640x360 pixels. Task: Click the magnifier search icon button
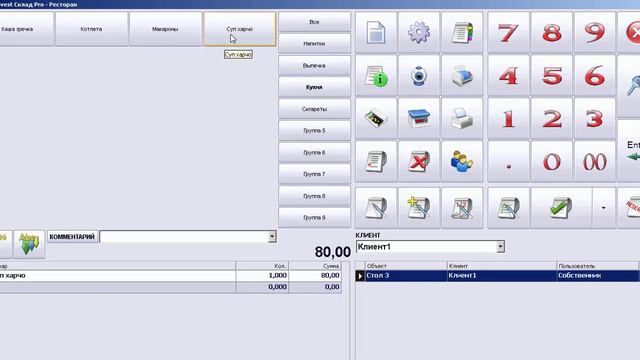click(629, 86)
